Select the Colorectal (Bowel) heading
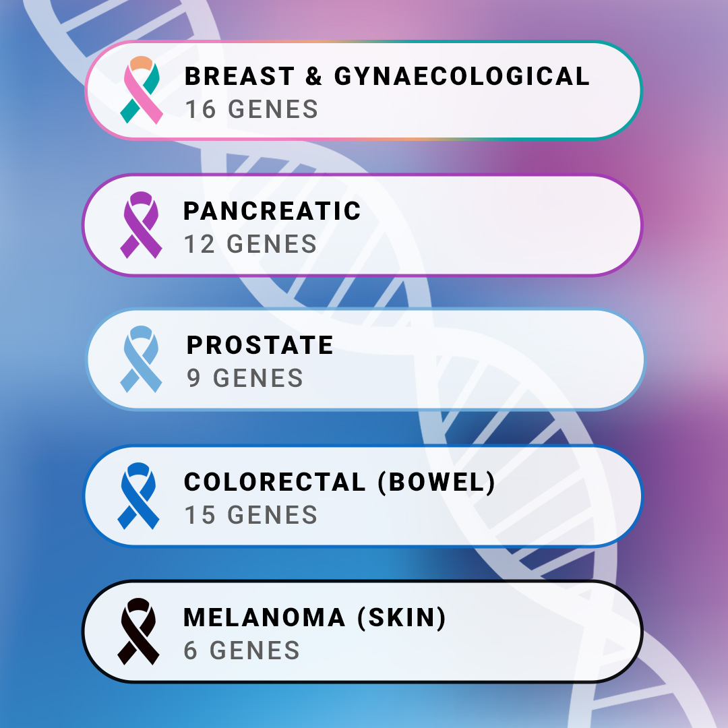The image size is (728, 728). pyautogui.click(x=340, y=482)
